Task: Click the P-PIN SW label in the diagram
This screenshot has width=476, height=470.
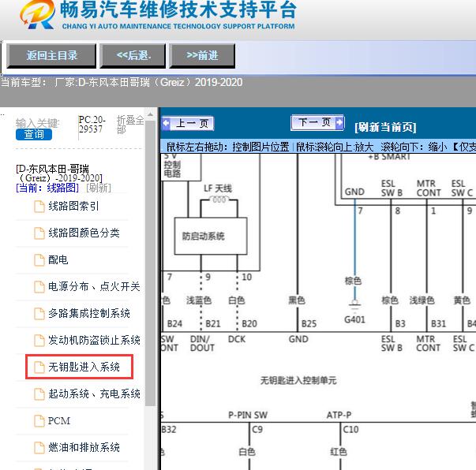Action: [x=248, y=415]
